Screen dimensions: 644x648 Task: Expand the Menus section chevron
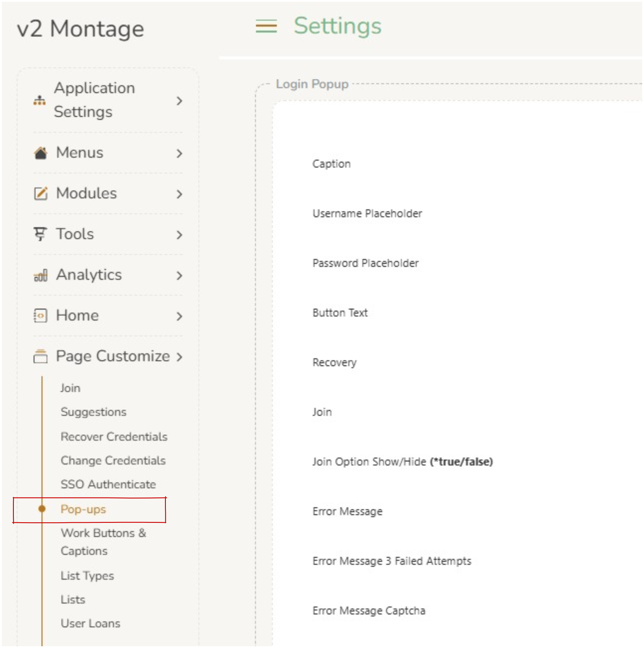coord(179,154)
